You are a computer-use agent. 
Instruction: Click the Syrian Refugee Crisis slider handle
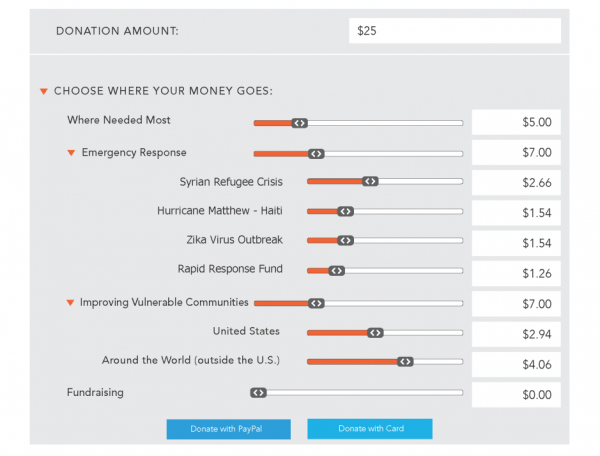coord(370,181)
